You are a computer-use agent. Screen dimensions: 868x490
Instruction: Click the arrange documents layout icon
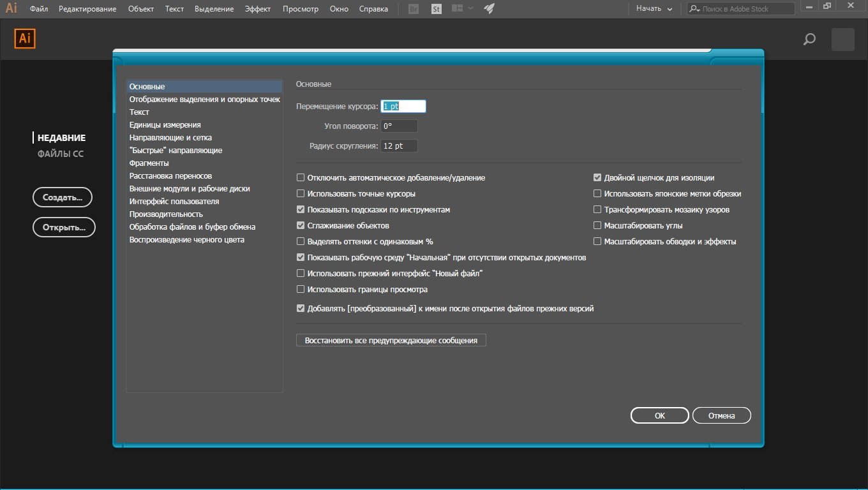coord(457,9)
